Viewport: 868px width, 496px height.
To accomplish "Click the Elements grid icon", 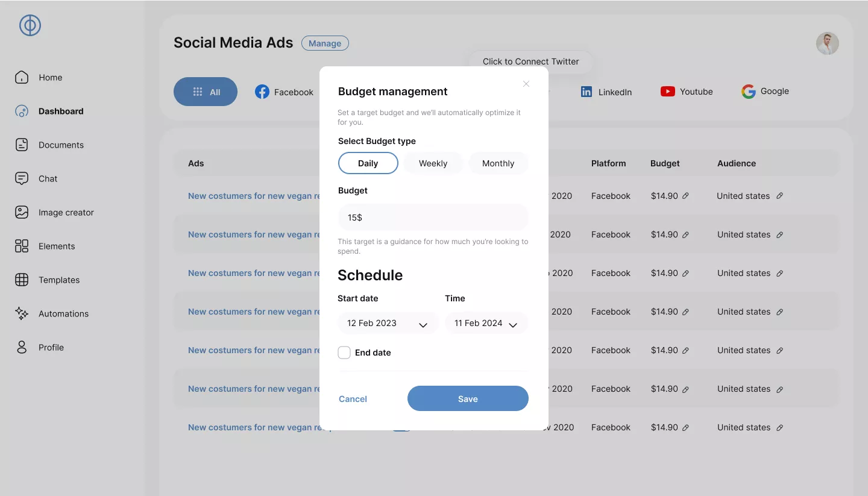I will click(22, 246).
